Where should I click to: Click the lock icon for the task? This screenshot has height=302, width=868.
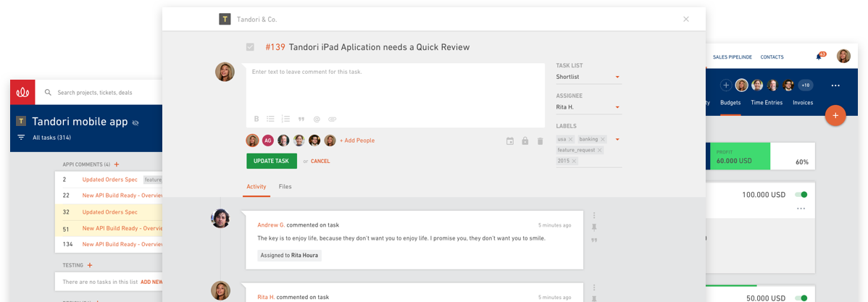(x=525, y=141)
